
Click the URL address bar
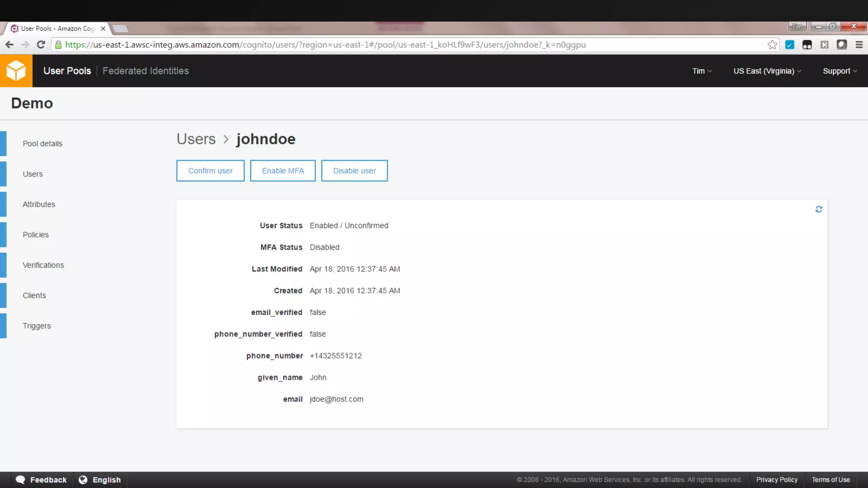pos(381,45)
